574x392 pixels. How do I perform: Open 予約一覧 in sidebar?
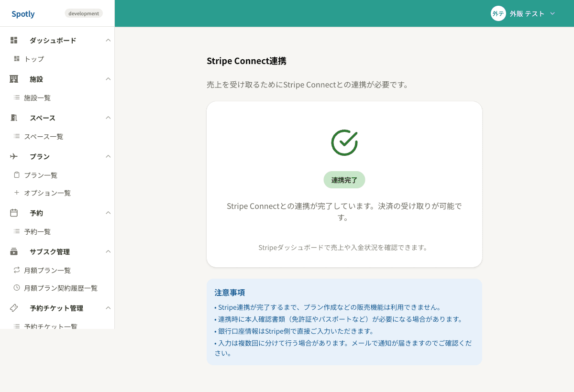37,231
